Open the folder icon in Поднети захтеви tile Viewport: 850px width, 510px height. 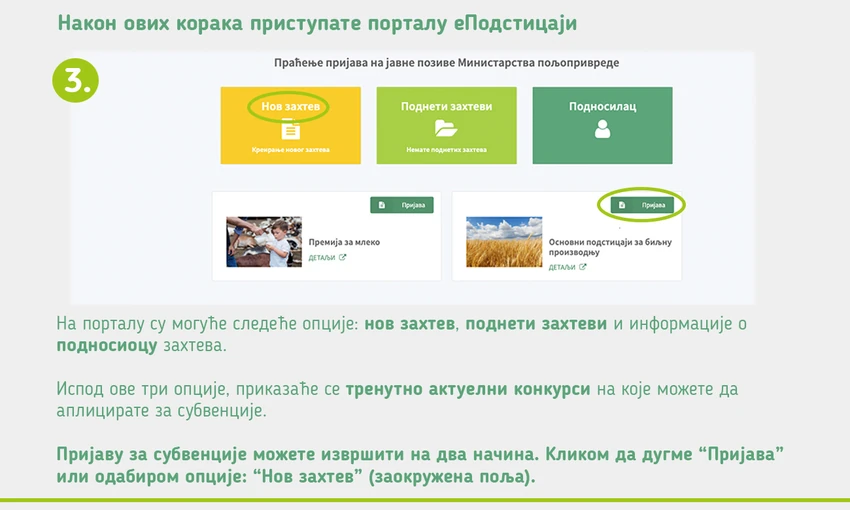pyautogui.click(x=446, y=128)
